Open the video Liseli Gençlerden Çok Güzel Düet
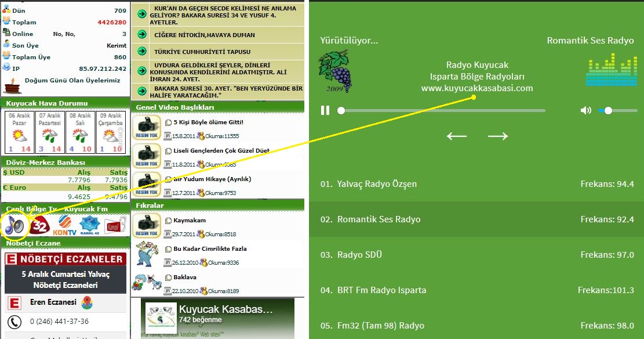 (221, 150)
